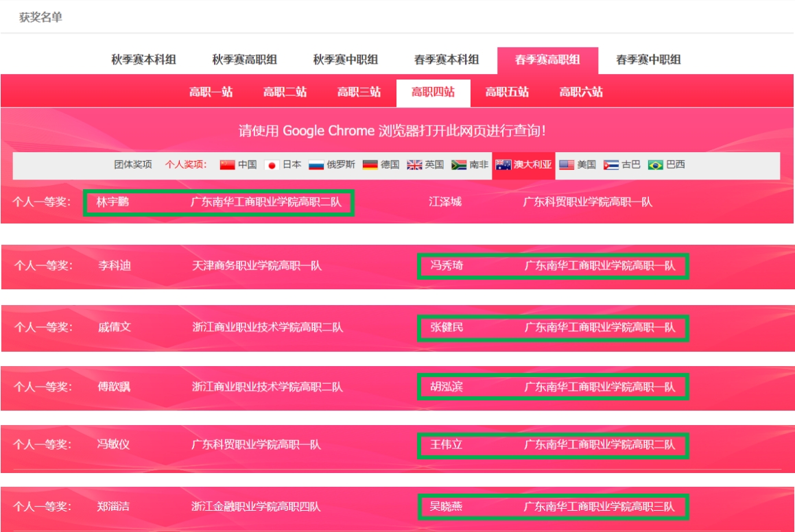Go to 高职五站 sub-tab
Image resolution: width=795 pixels, height=532 pixels.
pyautogui.click(x=507, y=93)
